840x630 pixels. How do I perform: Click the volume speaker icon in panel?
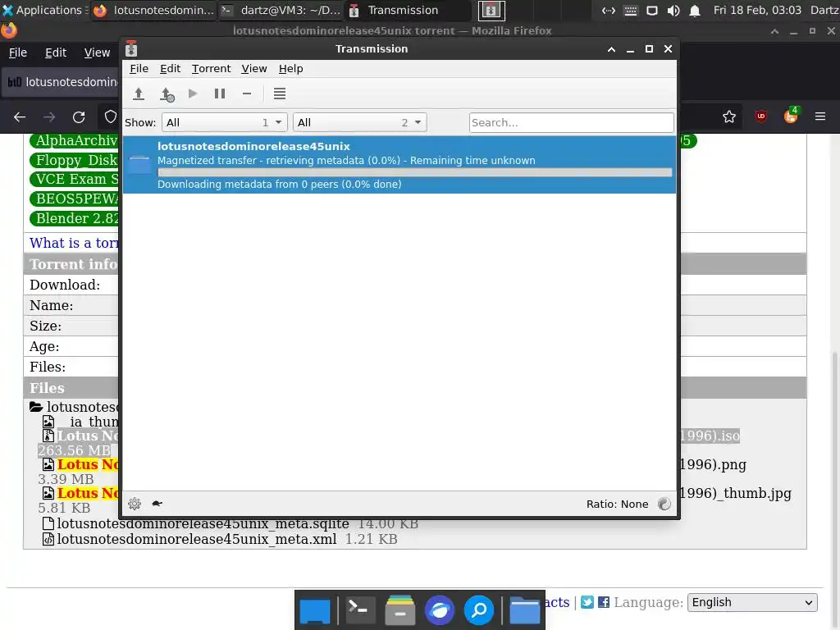(673, 10)
